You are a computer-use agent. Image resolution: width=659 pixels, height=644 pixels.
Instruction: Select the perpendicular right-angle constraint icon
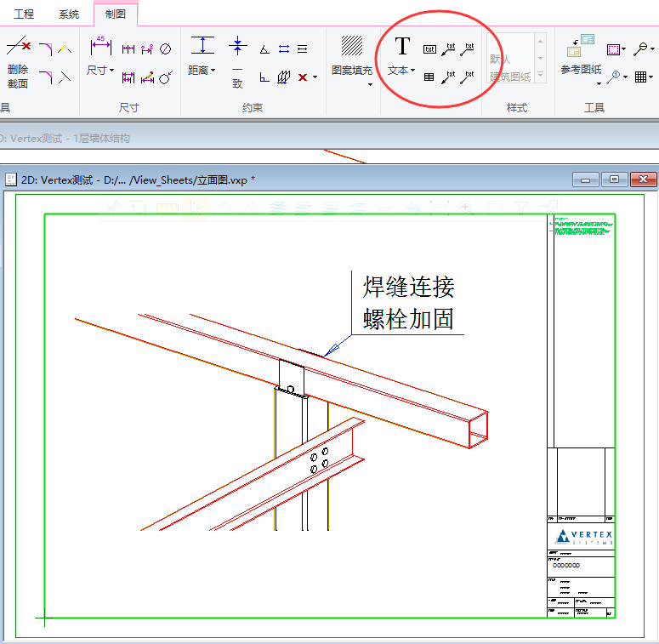[x=264, y=77]
